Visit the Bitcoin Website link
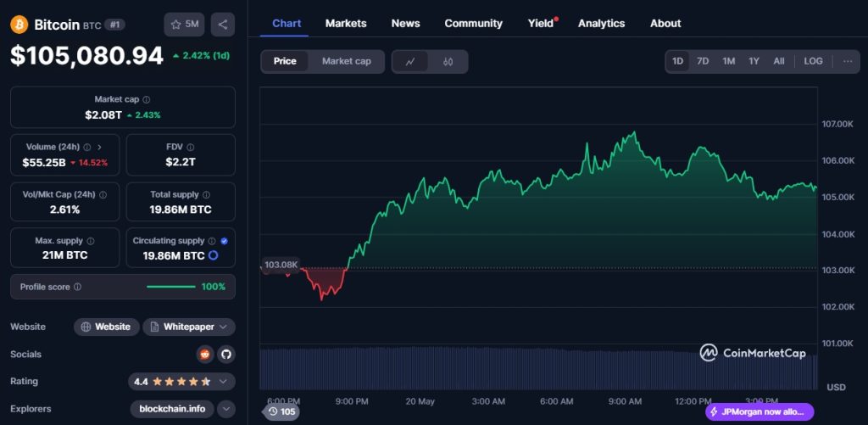Screen dimensions: 868x425 pos(106,327)
